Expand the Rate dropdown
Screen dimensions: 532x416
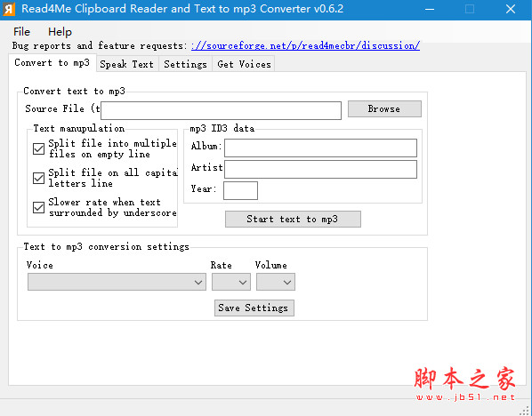tap(231, 282)
